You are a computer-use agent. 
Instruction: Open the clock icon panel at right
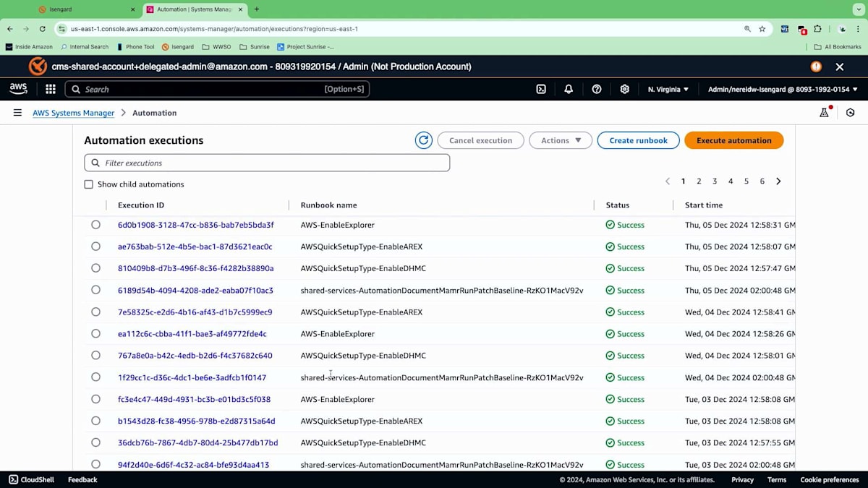[851, 113]
